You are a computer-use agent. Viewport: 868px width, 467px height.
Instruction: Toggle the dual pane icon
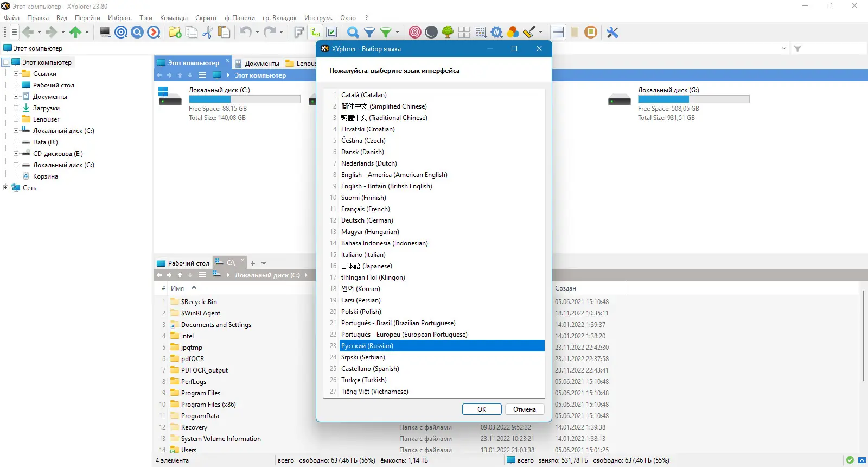(558, 32)
